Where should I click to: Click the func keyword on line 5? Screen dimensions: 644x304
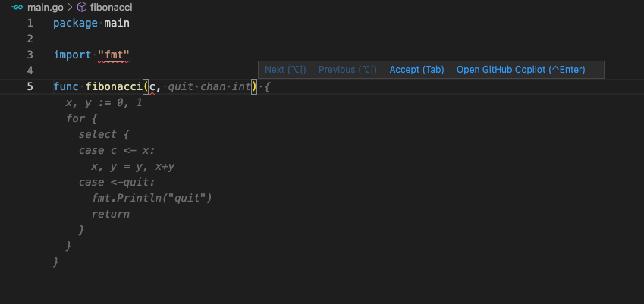pos(66,86)
